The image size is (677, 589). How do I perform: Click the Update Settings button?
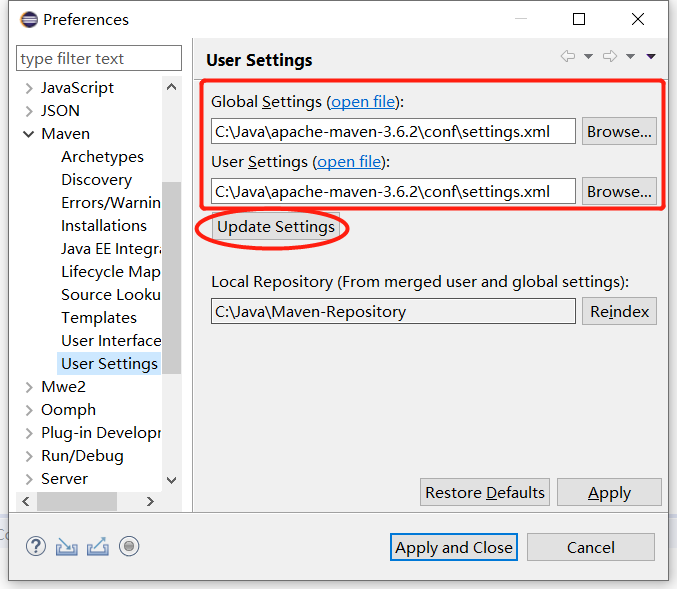(276, 227)
